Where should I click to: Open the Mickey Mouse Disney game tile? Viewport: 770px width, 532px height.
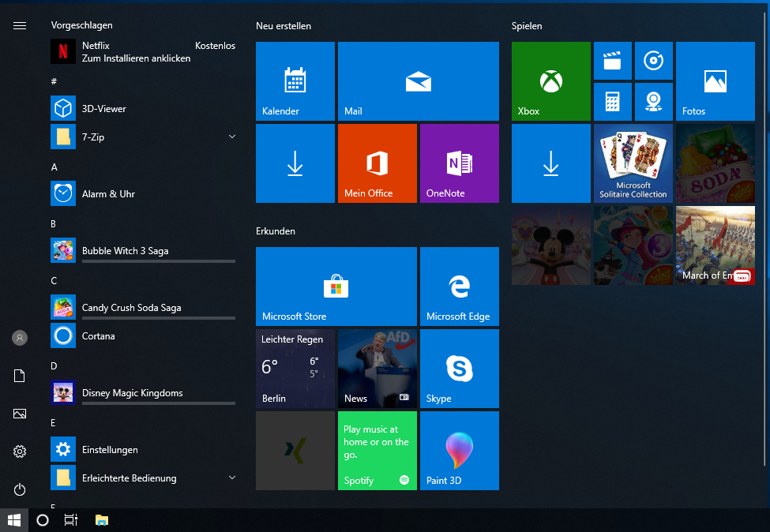point(551,245)
